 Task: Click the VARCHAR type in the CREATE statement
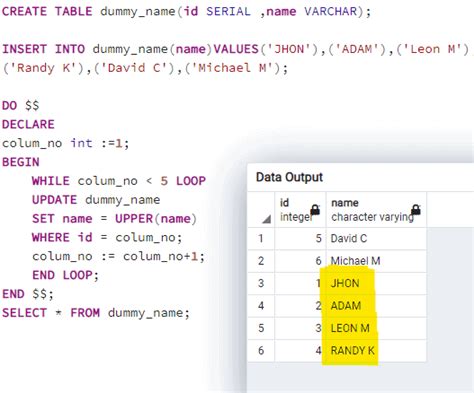click(x=331, y=11)
